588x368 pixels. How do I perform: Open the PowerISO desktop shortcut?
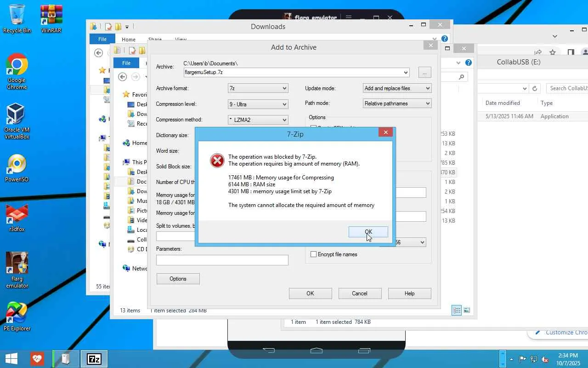[x=17, y=168]
